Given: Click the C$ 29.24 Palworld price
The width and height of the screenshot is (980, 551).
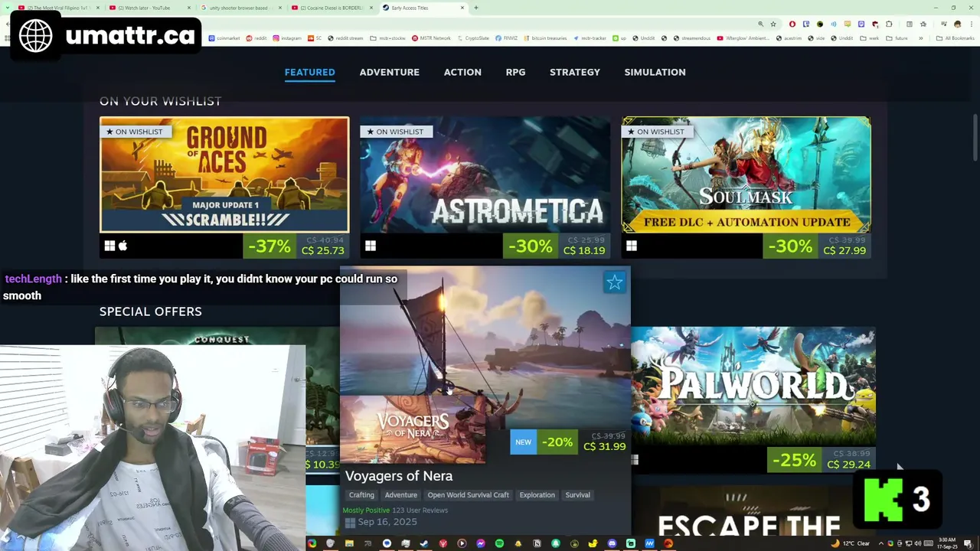Looking at the screenshot, I should coord(848,465).
